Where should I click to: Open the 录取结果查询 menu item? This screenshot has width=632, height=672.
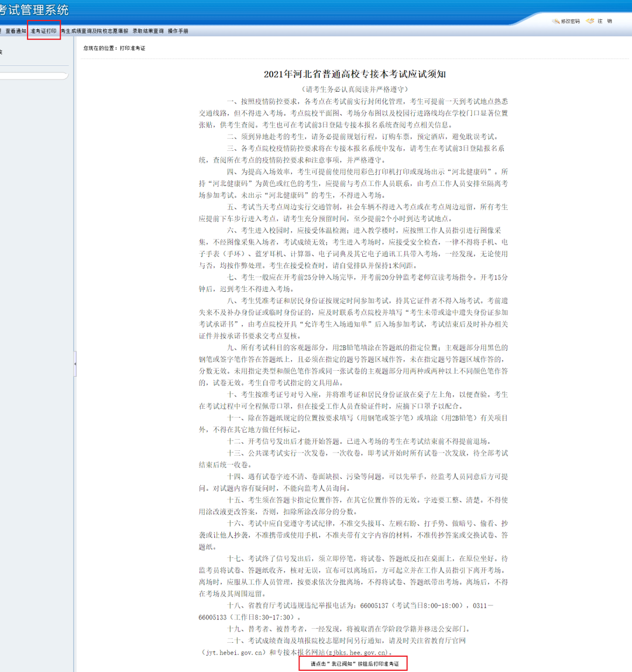pyautogui.click(x=149, y=31)
